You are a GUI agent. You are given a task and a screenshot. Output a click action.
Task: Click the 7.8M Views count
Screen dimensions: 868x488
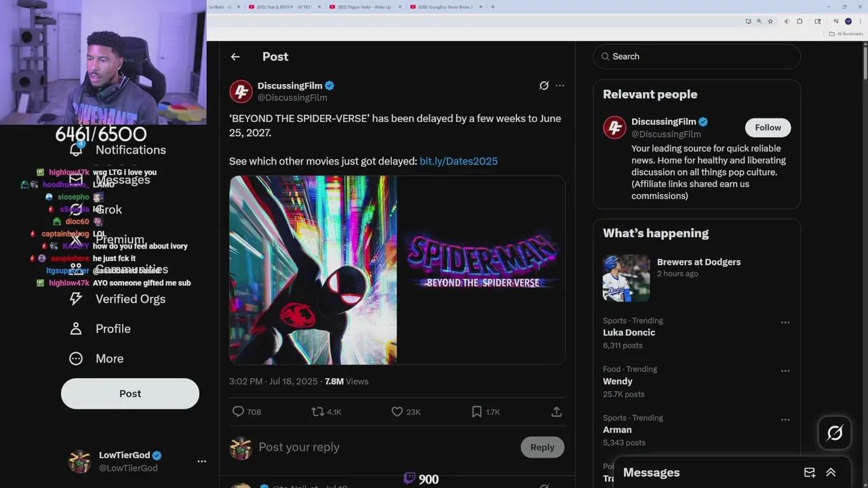[x=347, y=382]
